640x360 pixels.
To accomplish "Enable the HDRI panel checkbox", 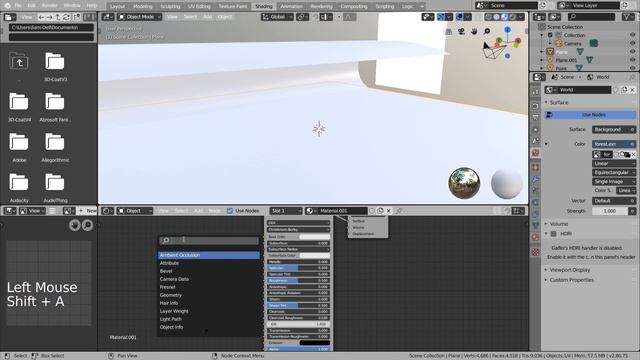I will coord(553,234).
